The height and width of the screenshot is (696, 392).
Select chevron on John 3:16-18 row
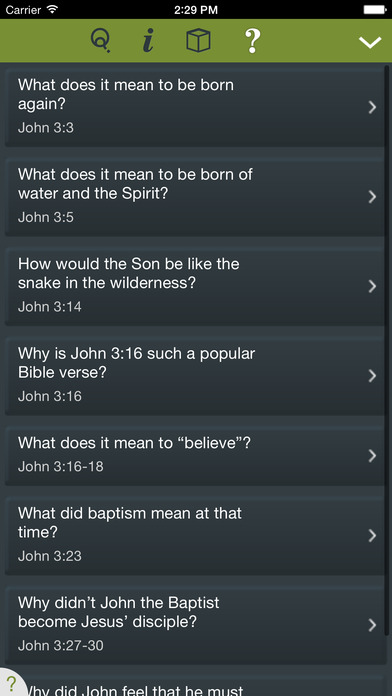[372, 456]
